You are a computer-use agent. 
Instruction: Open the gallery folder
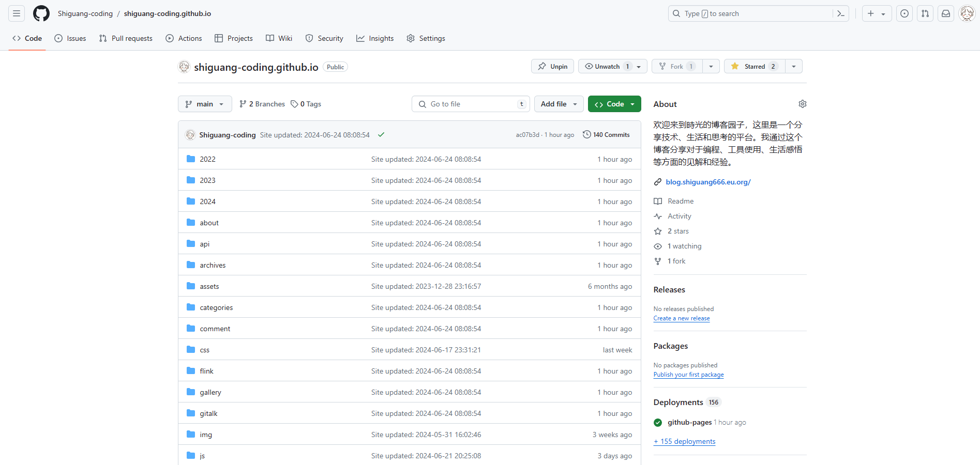tap(210, 392)
